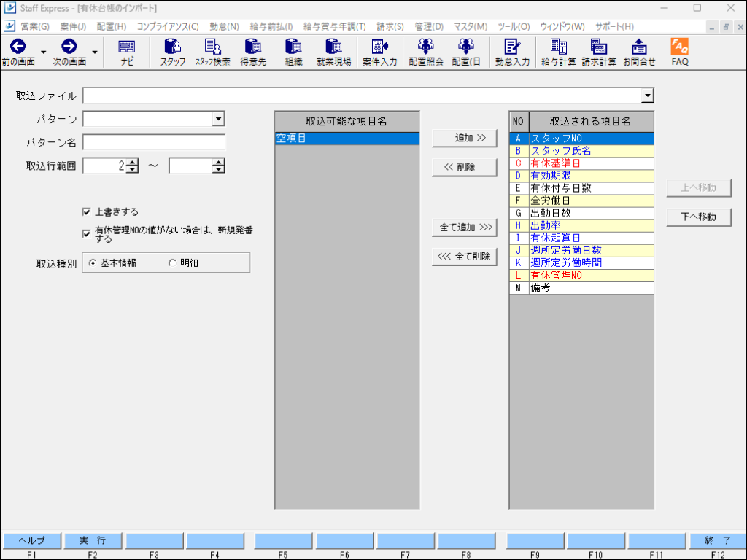The height and width of the screenshot is (560, 747).
Task: Click the 下へ移動 button
Action: pos(698,217)
